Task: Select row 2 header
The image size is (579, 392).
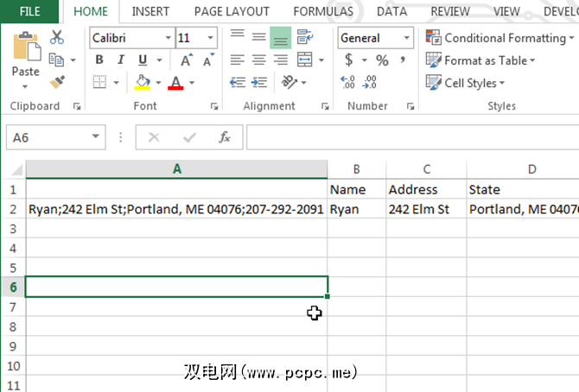Action: pos(13,209)
